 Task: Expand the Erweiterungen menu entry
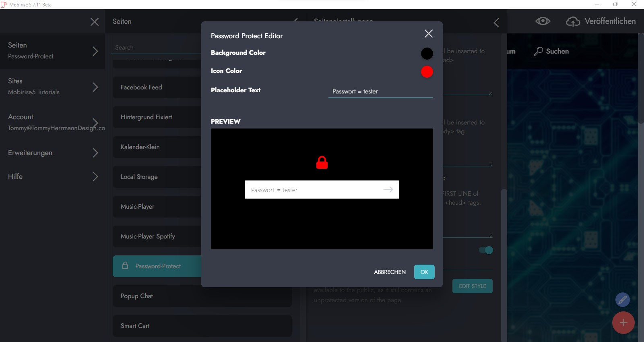[x=95, y=153]
